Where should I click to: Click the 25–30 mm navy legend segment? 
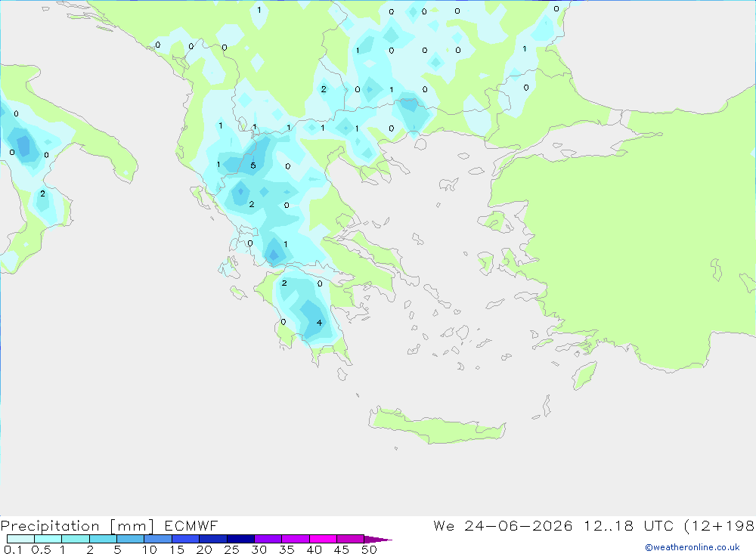240,539
